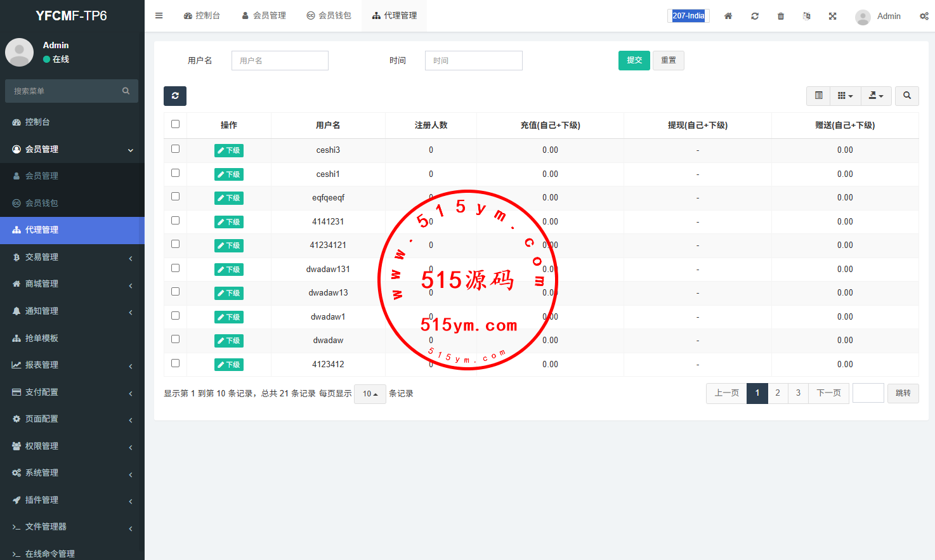The width and height of the screenshot is (935, 560).
Task: Focus the 用户名 filter input field
Action: [280, 61]
